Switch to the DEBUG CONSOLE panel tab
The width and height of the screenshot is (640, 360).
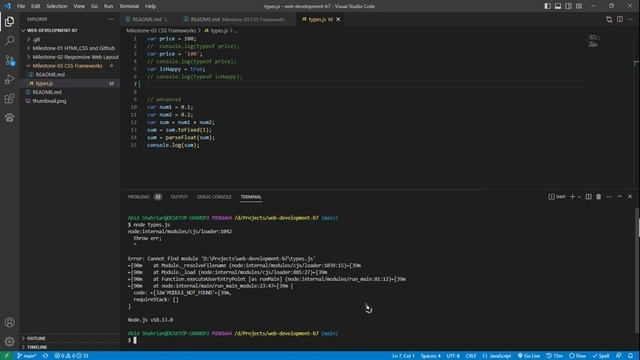tap(214, 197)
